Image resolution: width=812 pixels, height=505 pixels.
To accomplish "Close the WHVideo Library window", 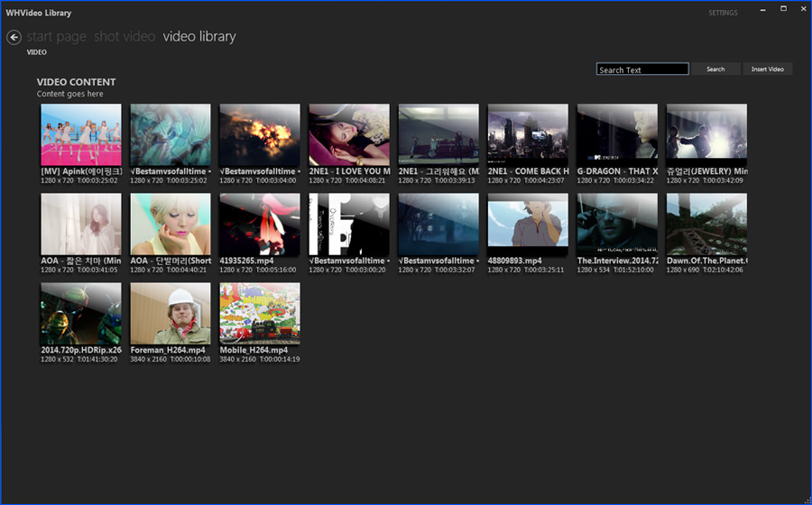I will coord(803,9).
